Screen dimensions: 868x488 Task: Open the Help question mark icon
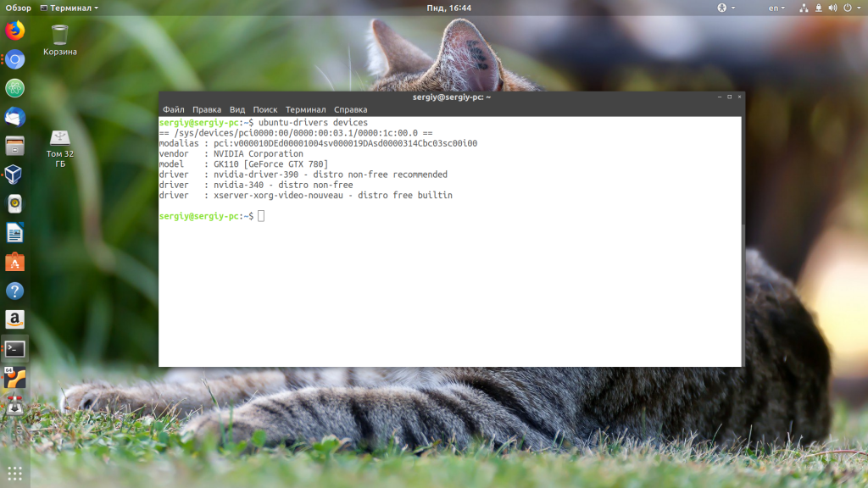[15, 291]
